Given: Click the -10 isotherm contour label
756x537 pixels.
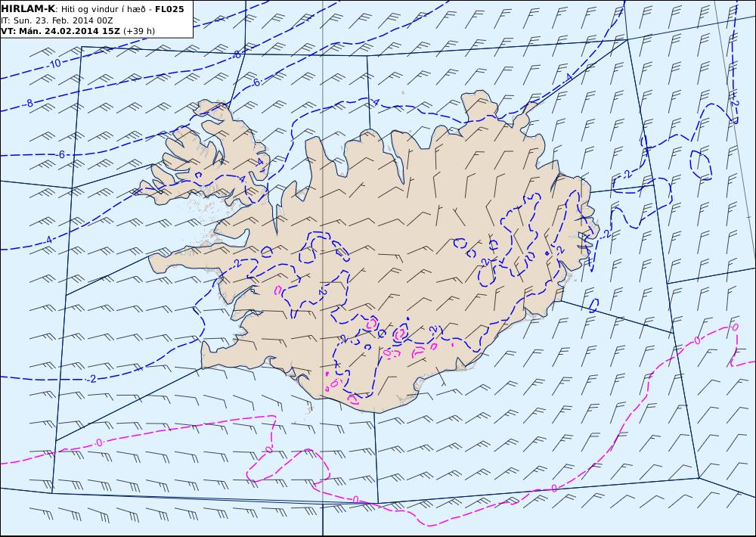Looking at the screenshot, I should click(54, 64).
